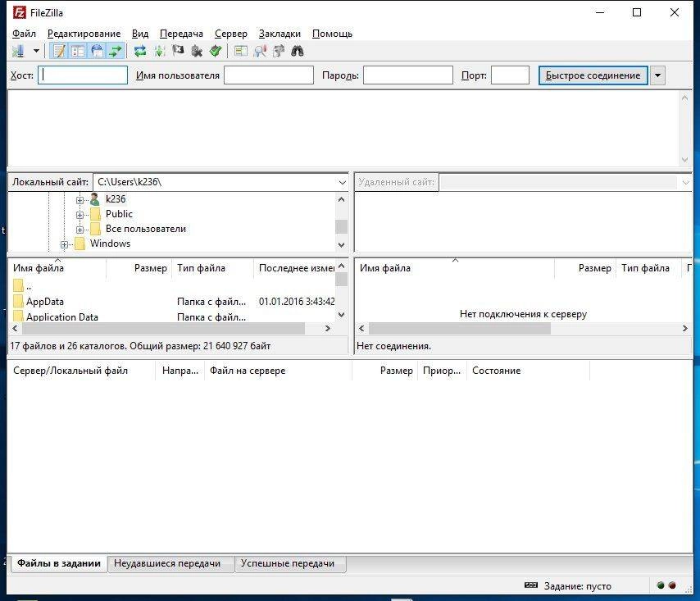This screenshot has width=700, height=601.
Task: Open the Закладки menu
Action: click(280, 34)
